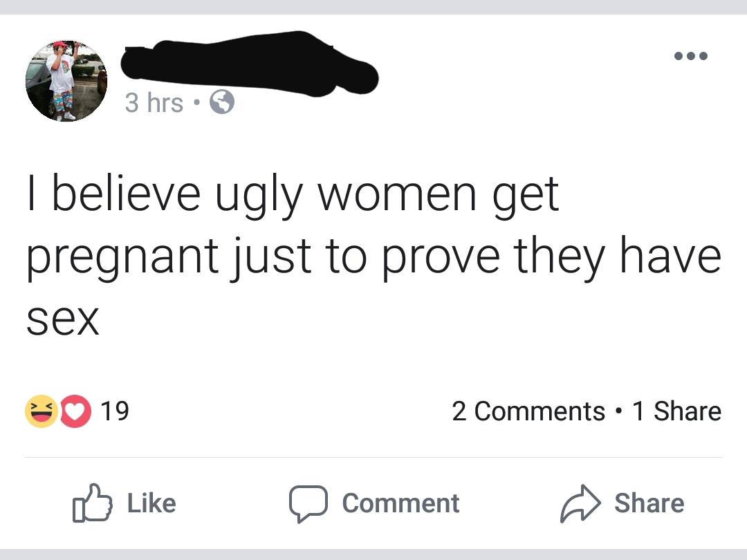This screenshot has height=560, width=747.
Task: Toggle Like using the Like label
Action: pos(151,503)
